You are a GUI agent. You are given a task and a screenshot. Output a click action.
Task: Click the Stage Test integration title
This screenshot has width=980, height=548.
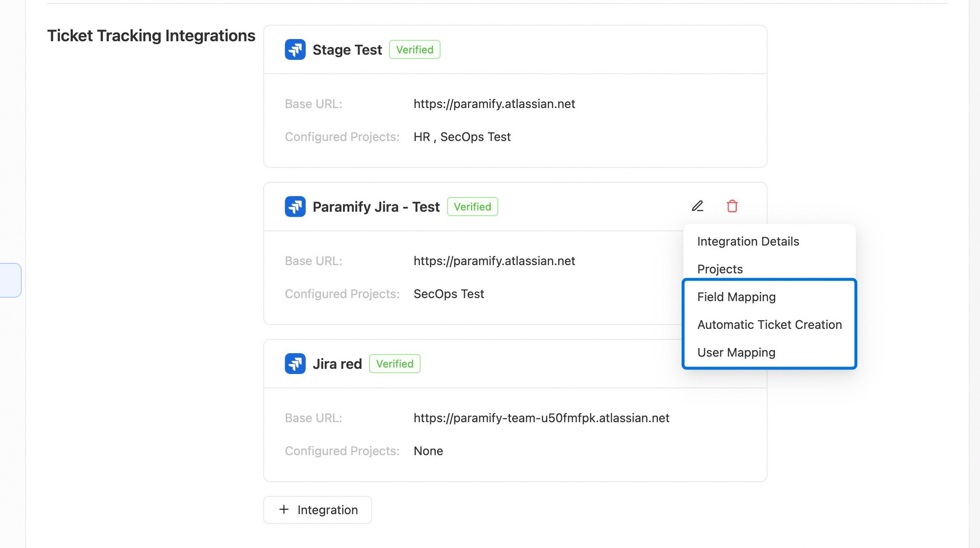347,50
